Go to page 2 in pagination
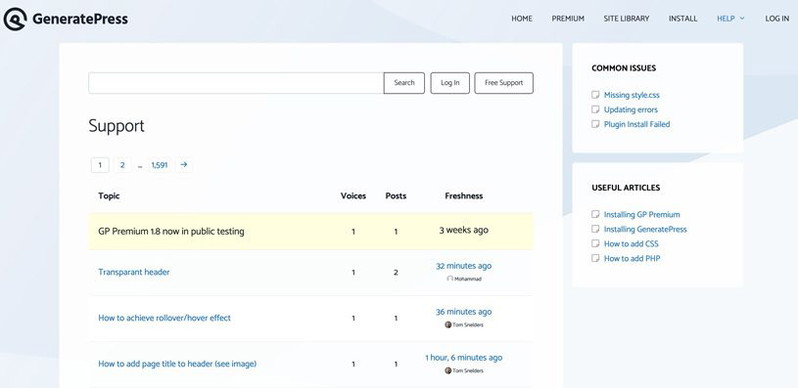This screenshot has height=388, width=798. click(x=122, y=165)
